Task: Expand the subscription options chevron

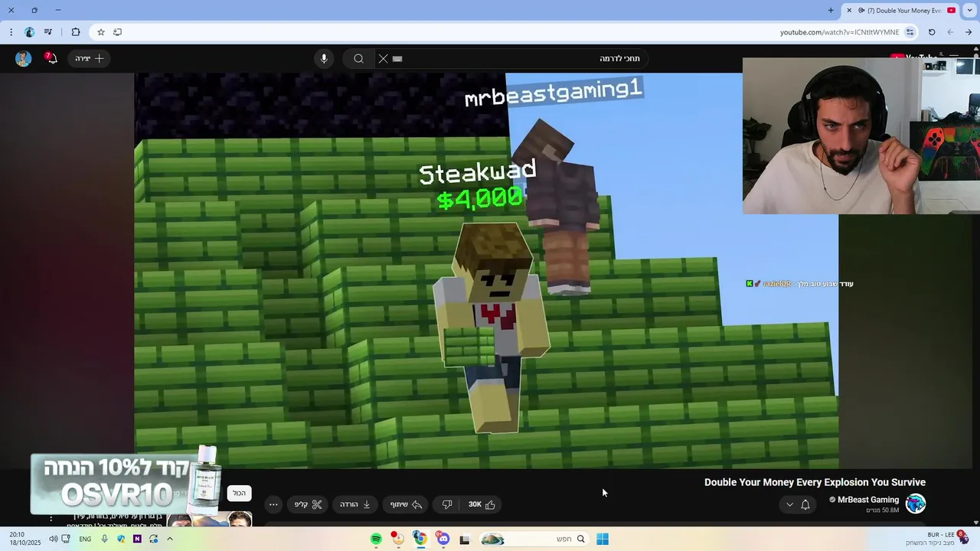Action: [789, 504]
